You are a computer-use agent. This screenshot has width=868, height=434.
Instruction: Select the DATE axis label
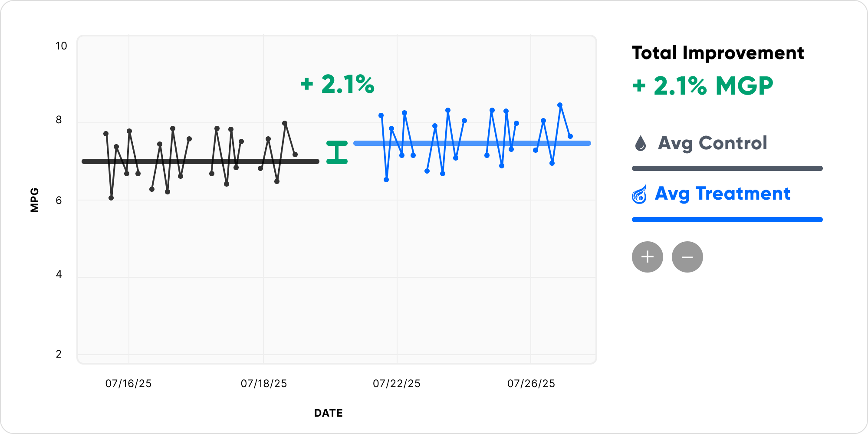tap(328, 413)
